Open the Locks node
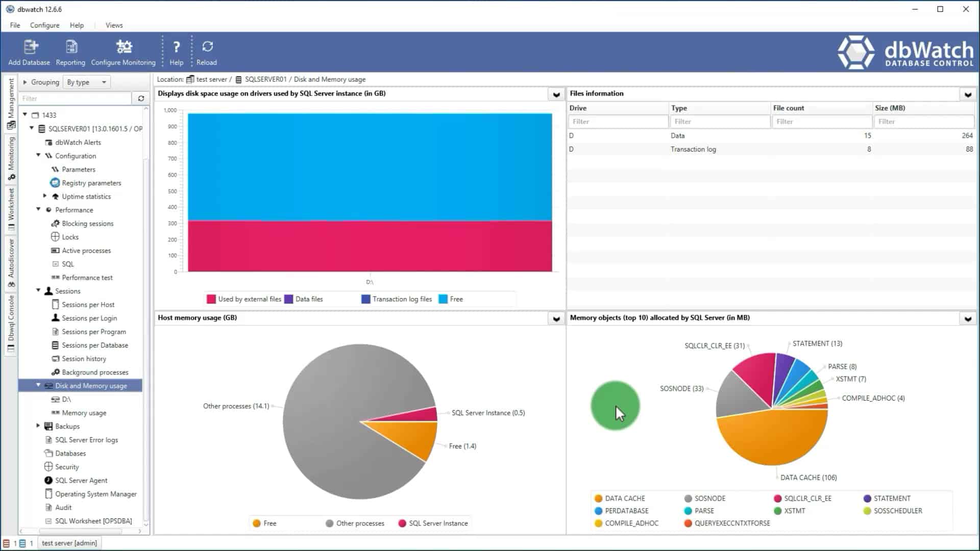The image size is (980, 551). [70, 237]
